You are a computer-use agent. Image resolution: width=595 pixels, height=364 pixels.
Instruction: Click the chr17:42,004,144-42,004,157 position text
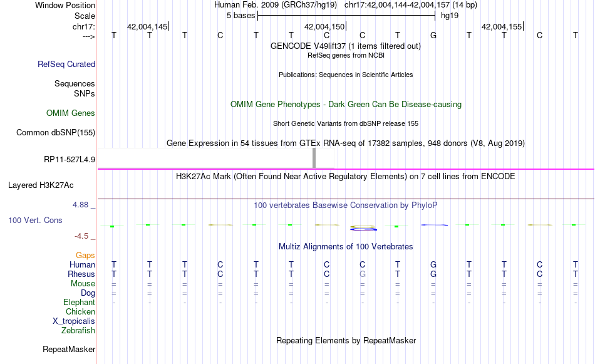411,5
